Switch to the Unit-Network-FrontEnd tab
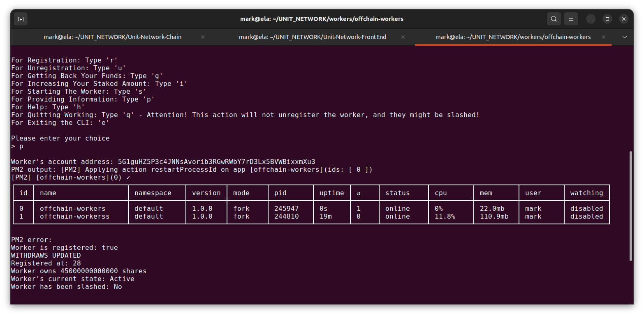Image resolution: width=644 pixels, height=316 pixels. click(x=313, y=37)
